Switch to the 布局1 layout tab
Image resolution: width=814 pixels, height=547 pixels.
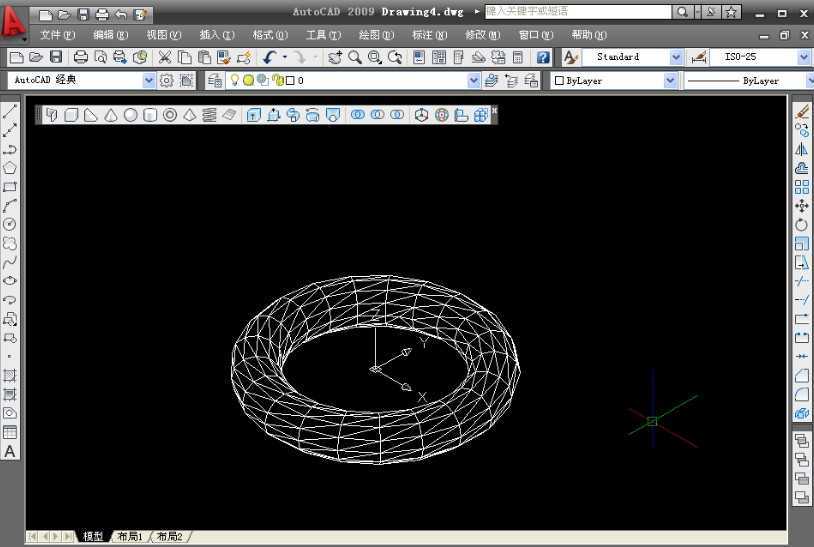click(x=130, y=536)
